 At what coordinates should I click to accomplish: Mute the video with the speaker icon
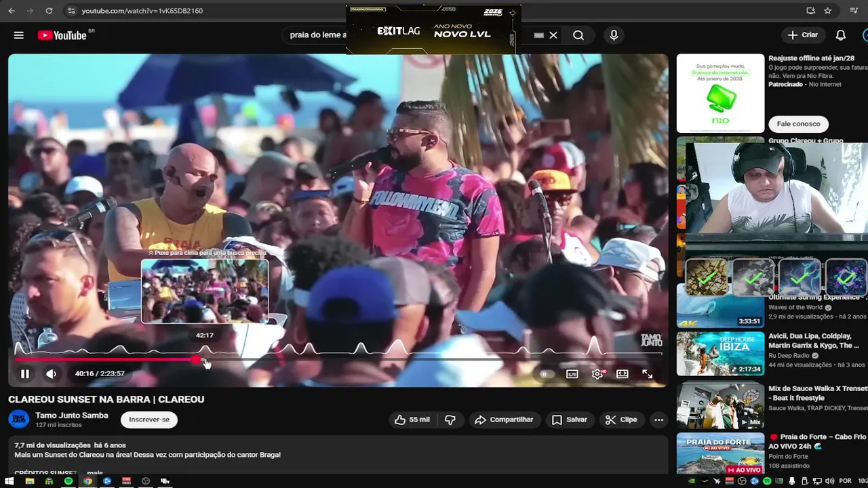52,373
